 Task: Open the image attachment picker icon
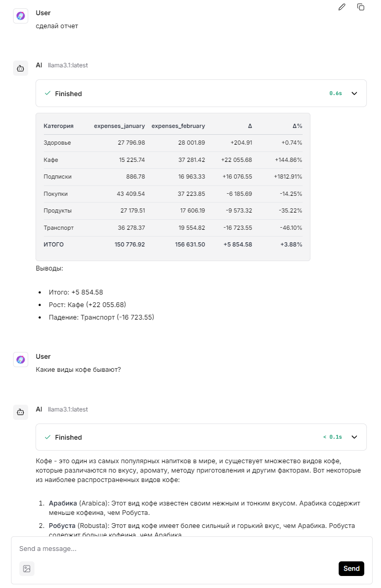[x=27, y=569]
